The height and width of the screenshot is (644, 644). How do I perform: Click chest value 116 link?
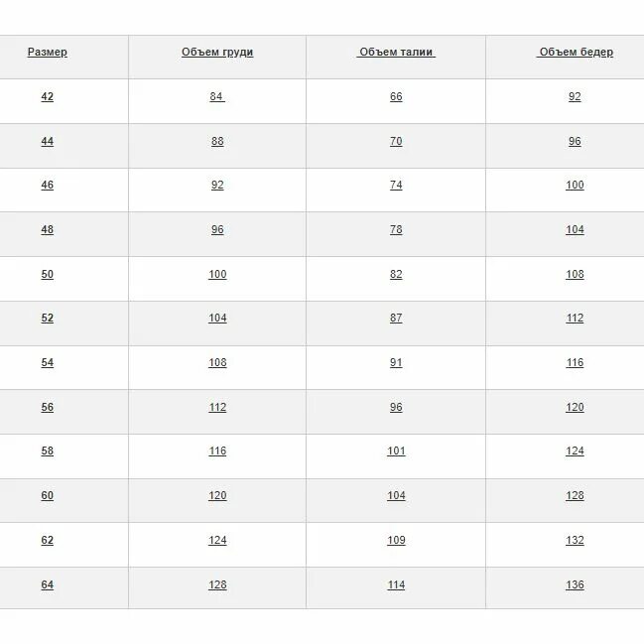click(217, 451)
